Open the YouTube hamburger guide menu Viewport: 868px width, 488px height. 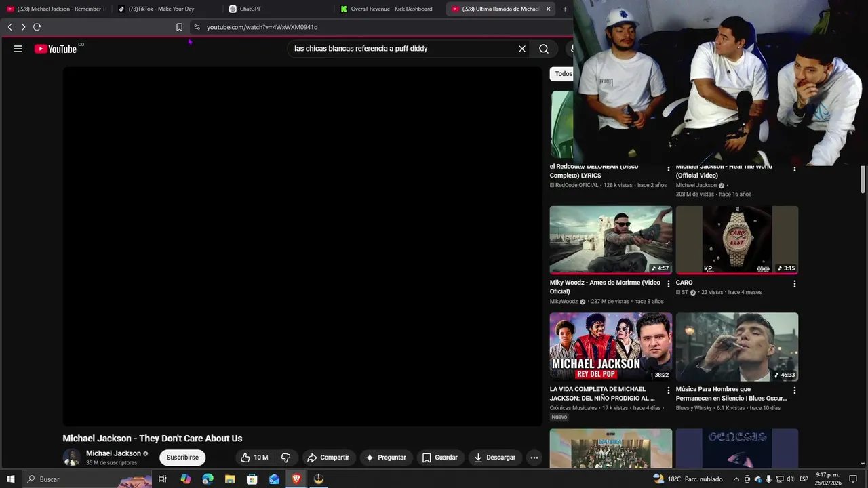tap(18, 49)
